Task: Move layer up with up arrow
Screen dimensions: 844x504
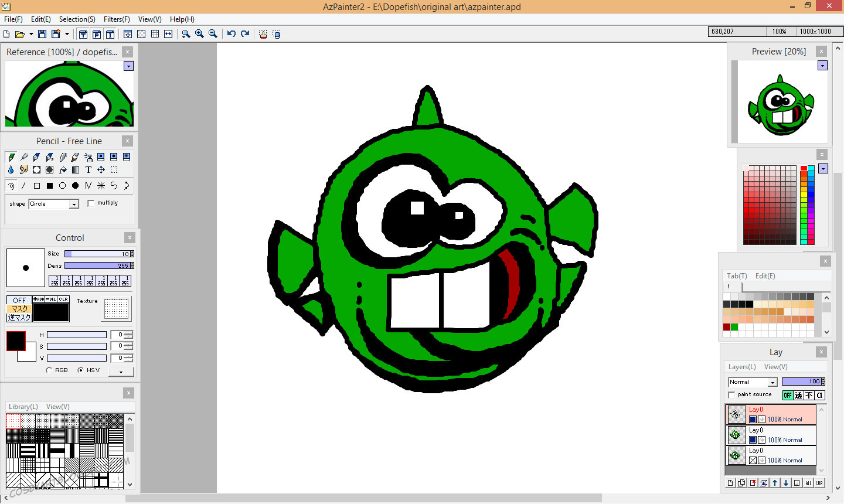Action: coord(775,483)
